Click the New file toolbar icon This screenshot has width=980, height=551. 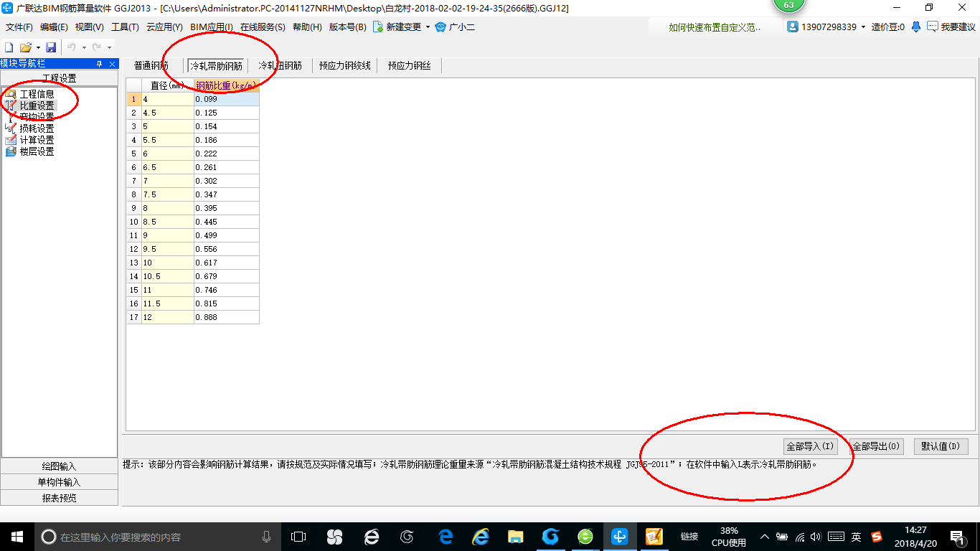pos(9,47)
